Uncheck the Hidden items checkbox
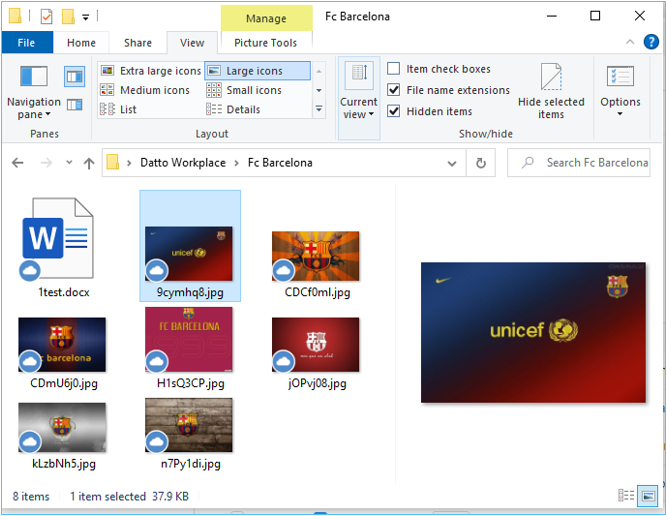Image resolution: width=667 pixels, height=516 pixels. [x=394, y=111]
